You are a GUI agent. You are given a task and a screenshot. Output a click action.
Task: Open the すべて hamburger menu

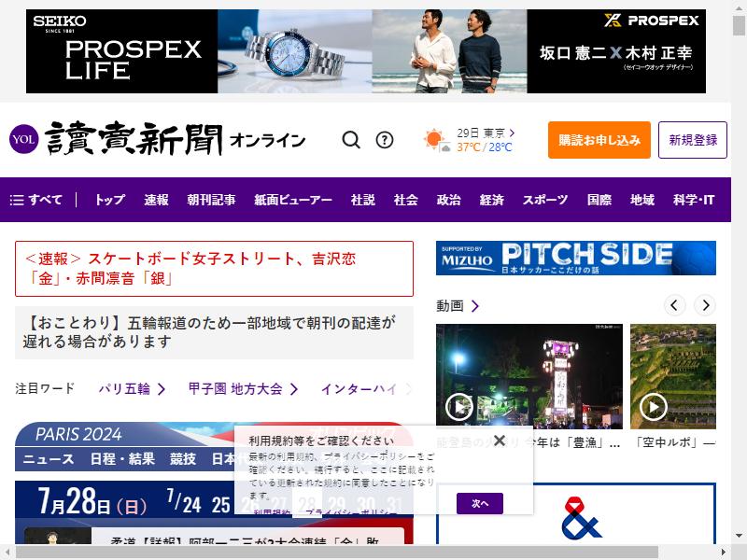[35, 200]
